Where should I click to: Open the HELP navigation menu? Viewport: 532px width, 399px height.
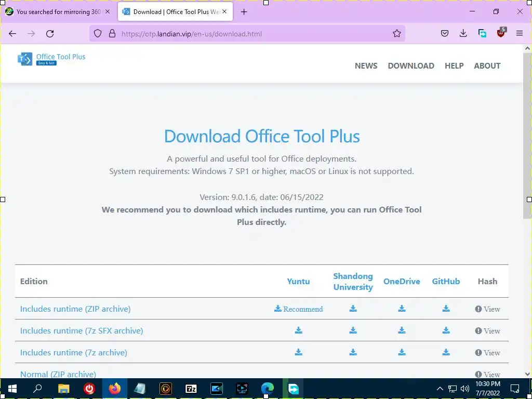pos(454,65)
